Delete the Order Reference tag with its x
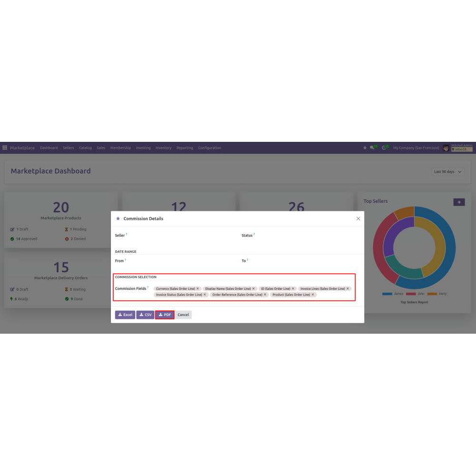476x476 pixels. point(265,295)
